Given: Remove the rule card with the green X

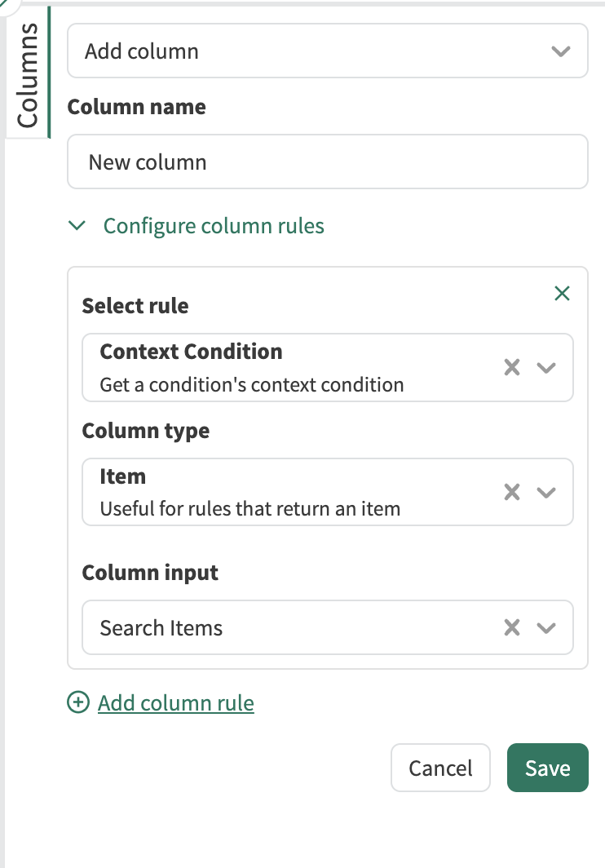Looking at the screenshot, I should coord(562,294).
